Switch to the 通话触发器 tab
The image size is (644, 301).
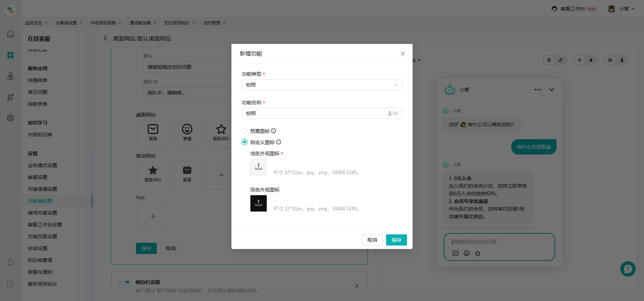[x=140, y=23]
